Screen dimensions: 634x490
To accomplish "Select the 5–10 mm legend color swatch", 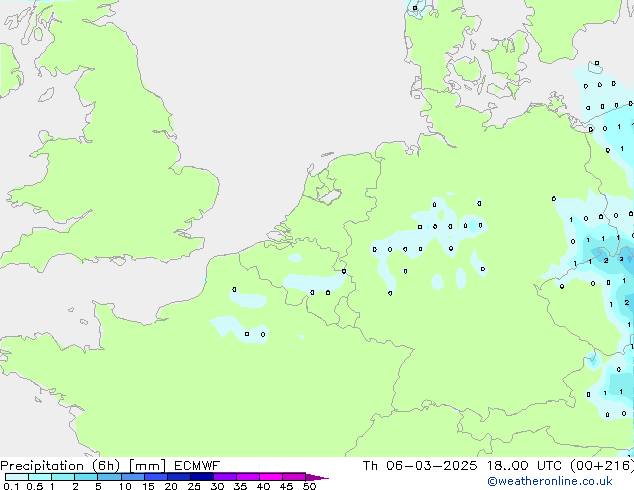I will (x=109, y=477).
